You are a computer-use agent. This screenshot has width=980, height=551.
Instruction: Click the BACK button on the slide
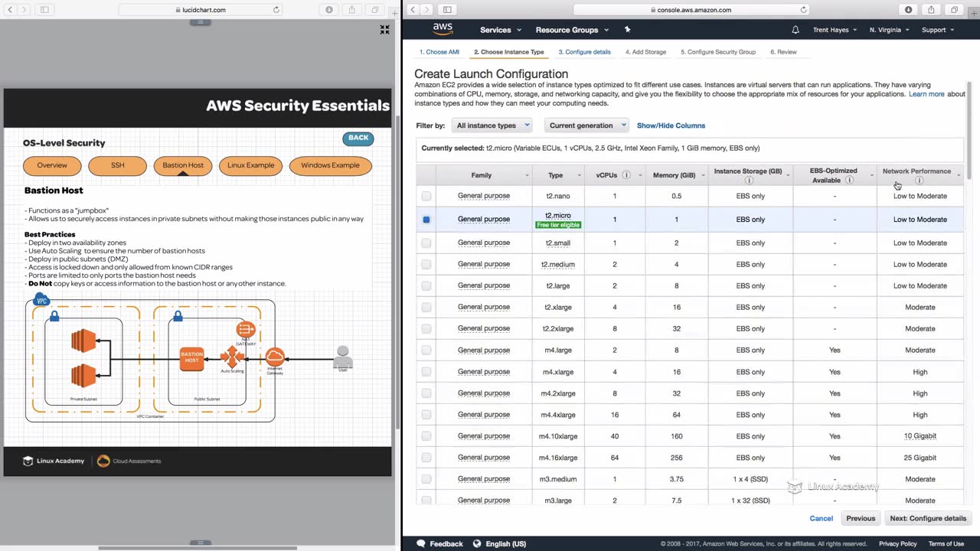coord(358,139)
